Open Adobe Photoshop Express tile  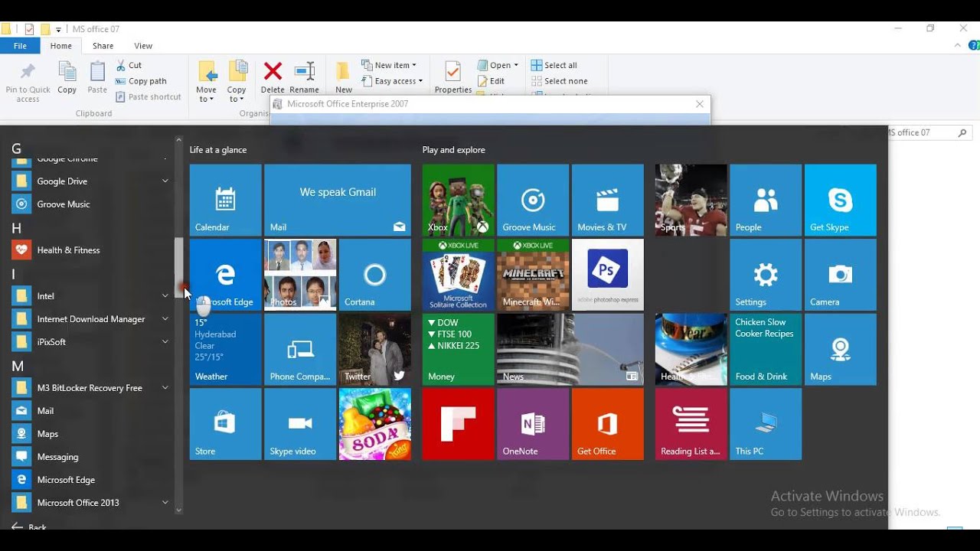[x=608, y=275]
